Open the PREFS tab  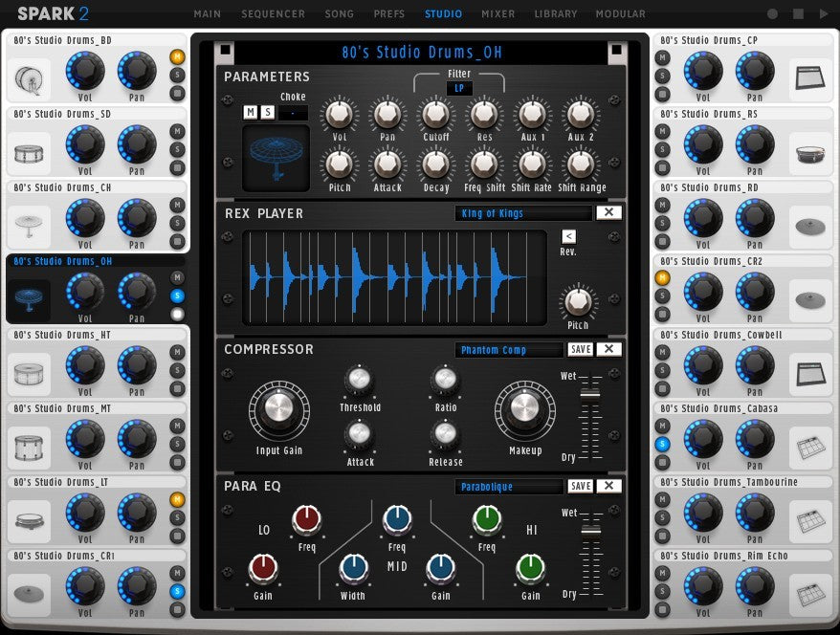[389, 14]
